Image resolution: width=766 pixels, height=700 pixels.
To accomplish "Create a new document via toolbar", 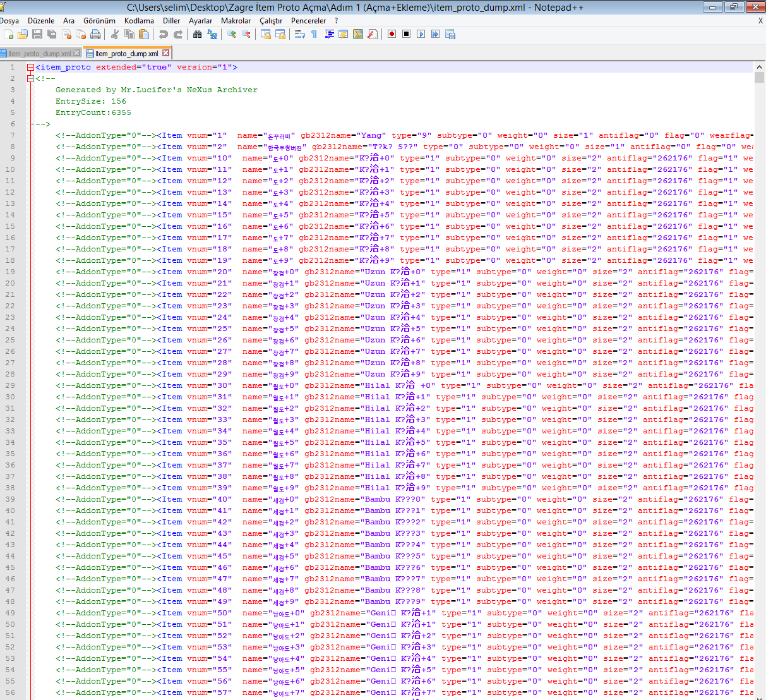I will pos(8,34).
